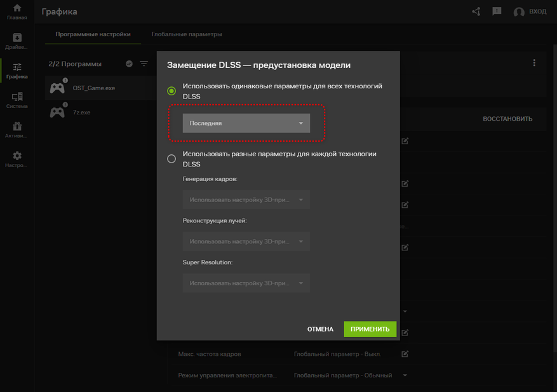Click the ПРИМЕНИТЬ button
The width and height of the screenshot is (557, 392).
click(370, 329)
